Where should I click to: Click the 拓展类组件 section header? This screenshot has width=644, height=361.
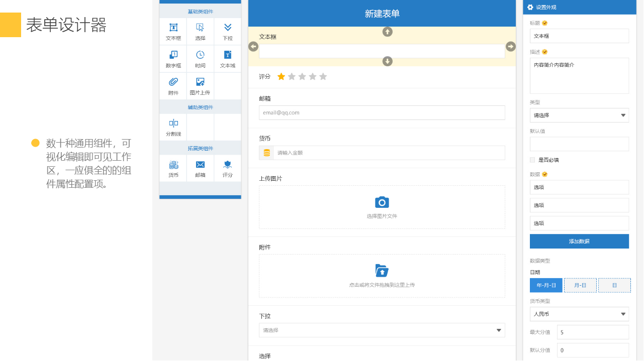coord(200,148)
